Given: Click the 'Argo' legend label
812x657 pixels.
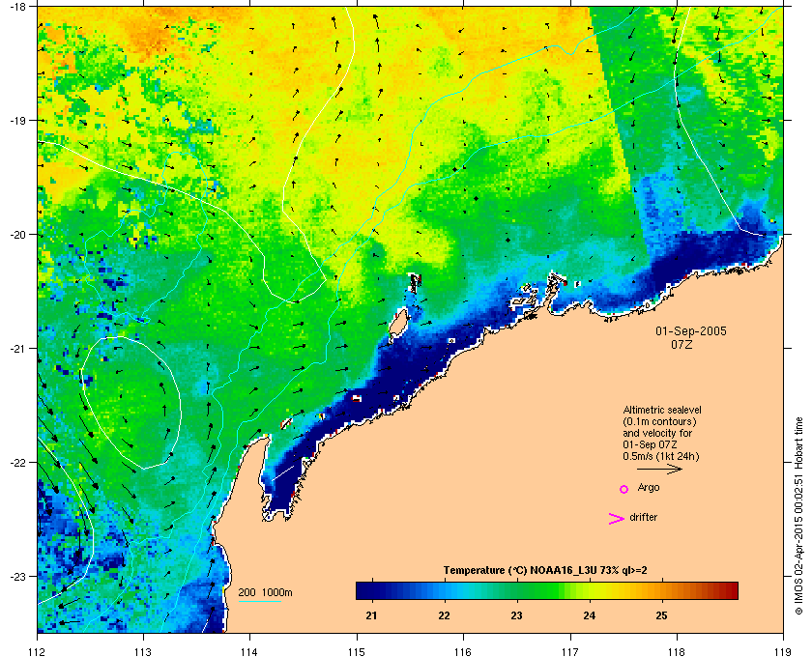Looking at the screenshot, I should coord(649,488).
